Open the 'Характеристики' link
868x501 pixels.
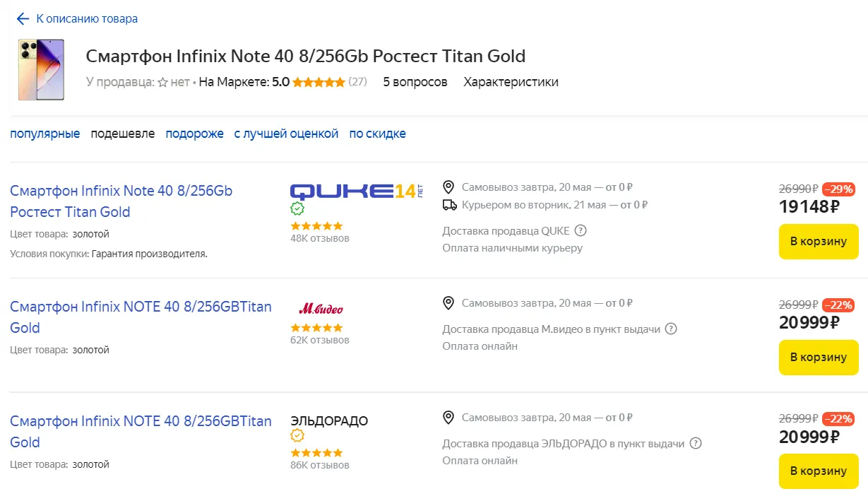point(511,82)
